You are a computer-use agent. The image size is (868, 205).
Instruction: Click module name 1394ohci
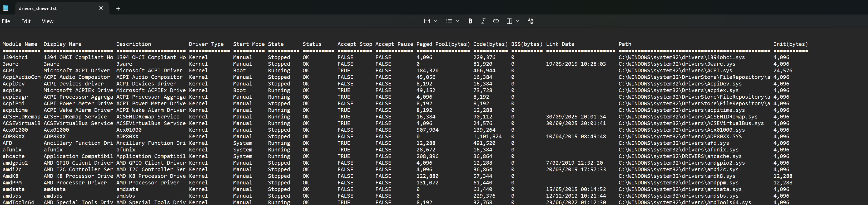(15, 58)
